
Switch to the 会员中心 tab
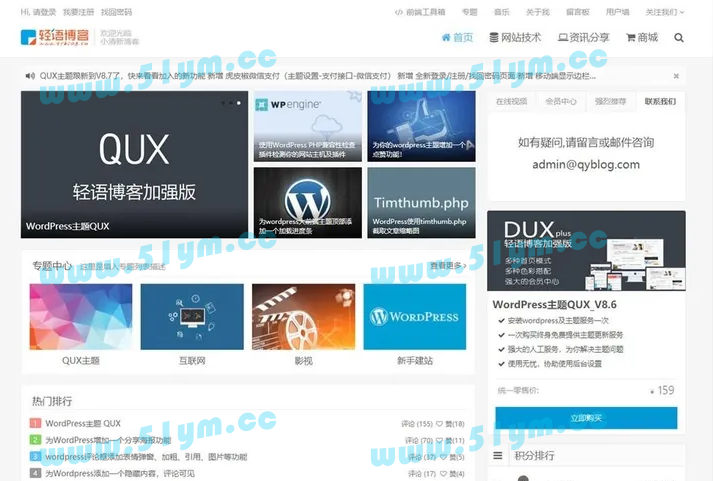pyautogui.click(x=561, y=101)
